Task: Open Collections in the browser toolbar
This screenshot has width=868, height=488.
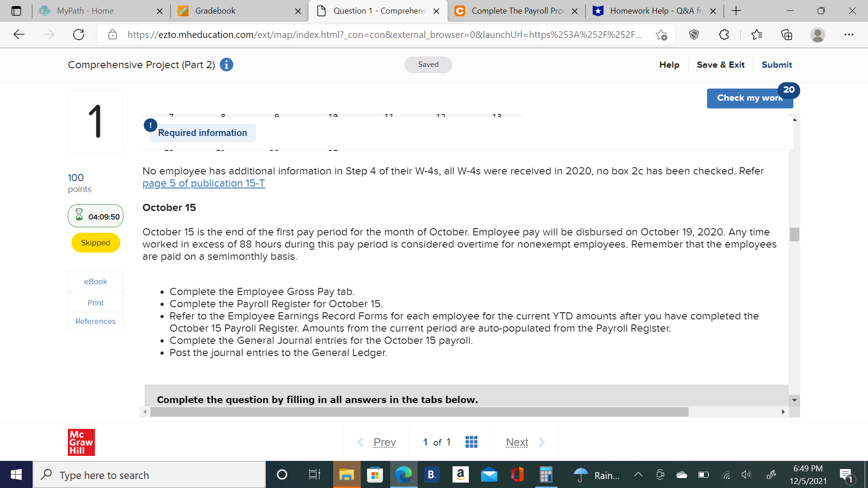Action: (787, 34)
